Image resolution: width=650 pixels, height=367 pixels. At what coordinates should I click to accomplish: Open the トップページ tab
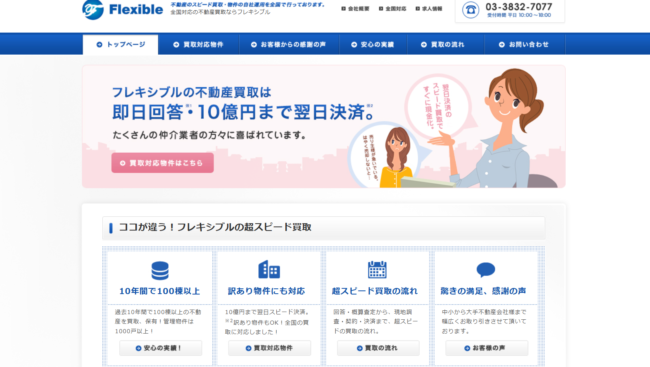121,45
